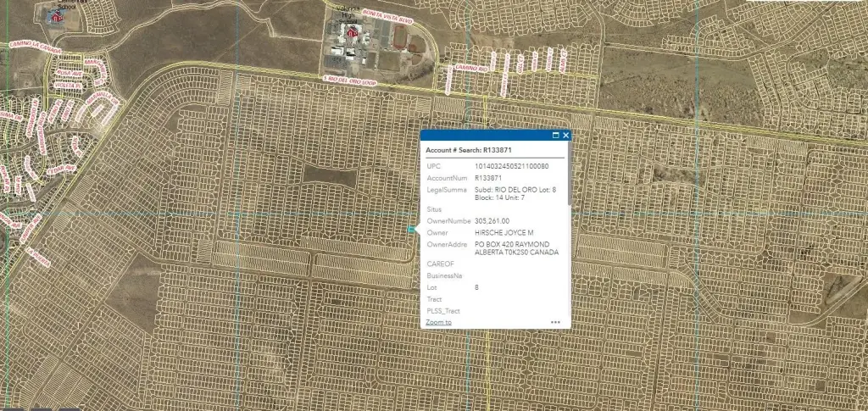Close the parcel information popup
Viewport: 868px width, 411px height.
[565, 136]
